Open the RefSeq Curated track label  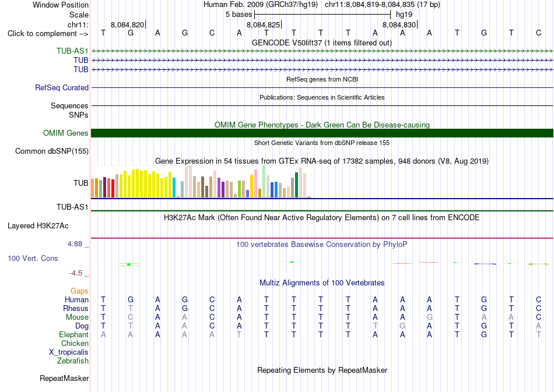point(61,87)
